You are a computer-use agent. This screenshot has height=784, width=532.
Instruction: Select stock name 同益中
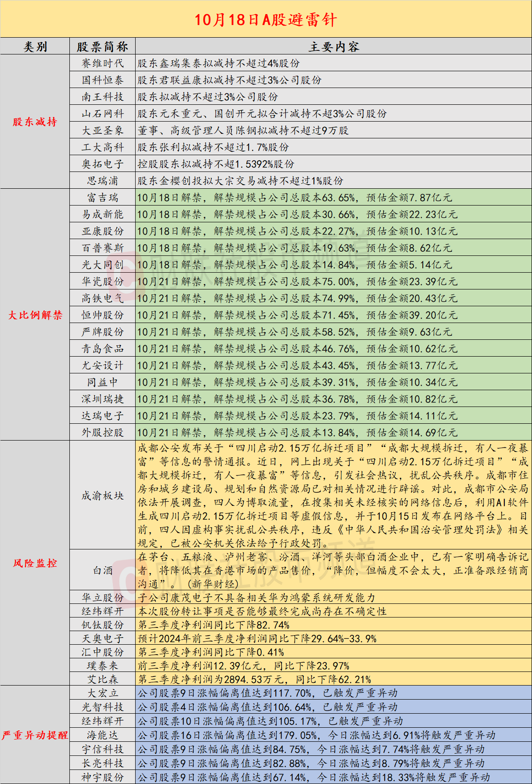coord(102,382)
